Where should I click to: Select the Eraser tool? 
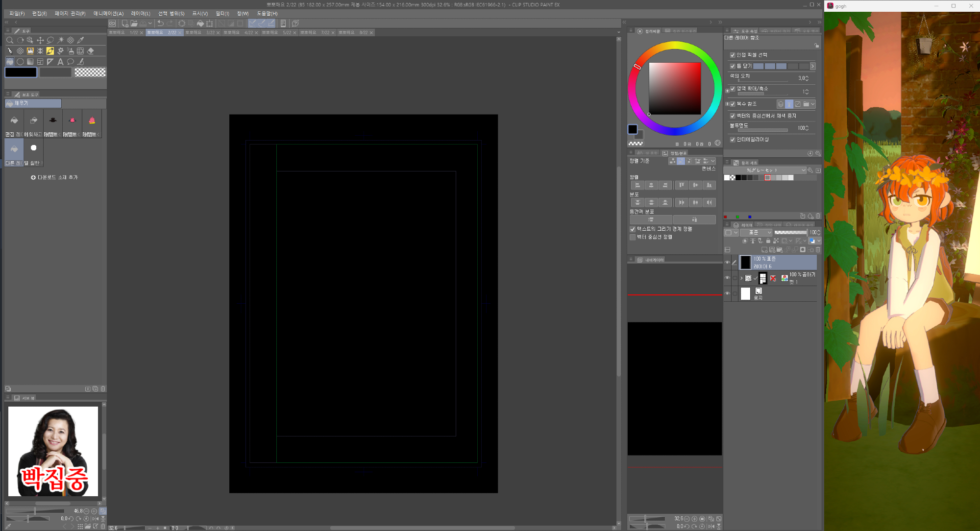pos(91,51)
